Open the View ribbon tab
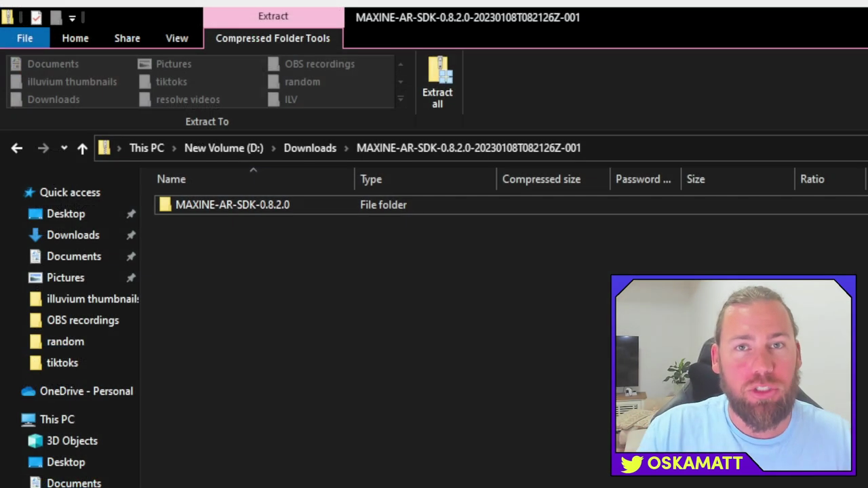The image size is (868, 488). [x=177, y=39]
